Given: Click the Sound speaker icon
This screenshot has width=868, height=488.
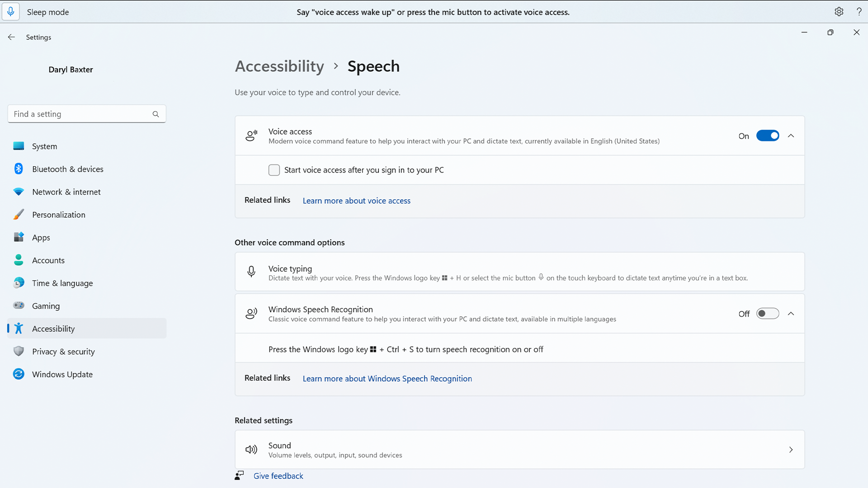Looking at the screenshot, I should (251, 449).
